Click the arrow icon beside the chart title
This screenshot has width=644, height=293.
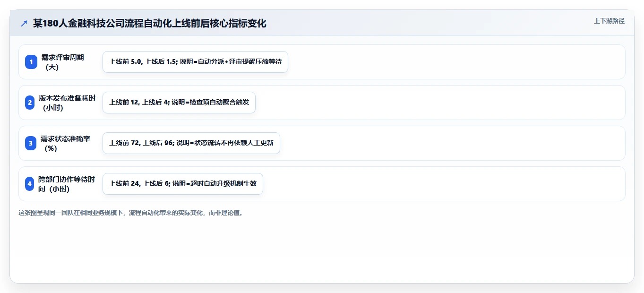pyautogui.click(x=24, y=24)
